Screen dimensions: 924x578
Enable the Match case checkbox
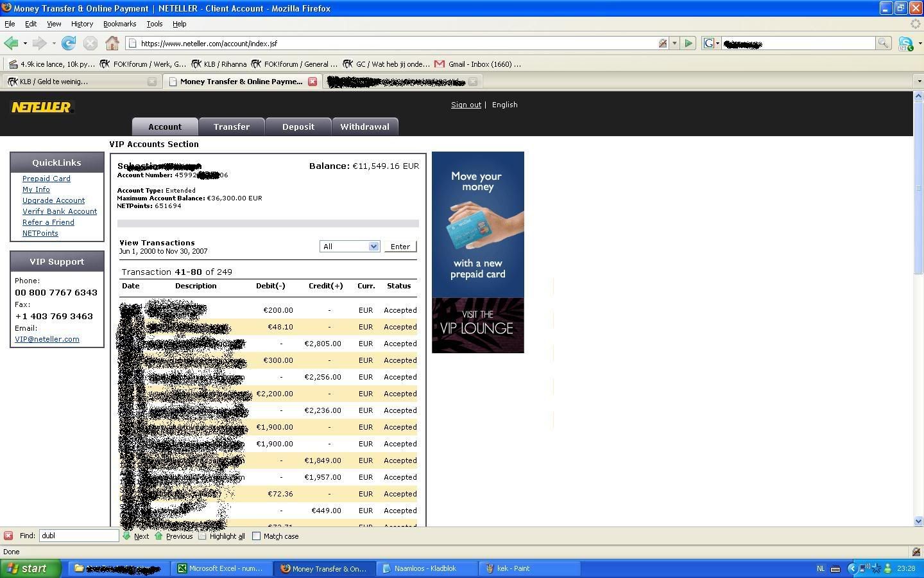[x=256, y=536]
